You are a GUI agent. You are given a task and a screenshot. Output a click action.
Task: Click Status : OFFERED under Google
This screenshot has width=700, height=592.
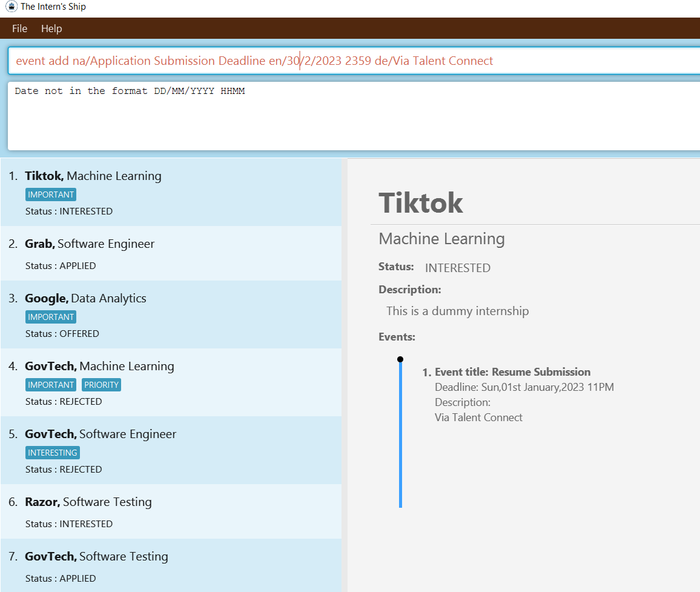pyautogui.click(x=62, y=334)
